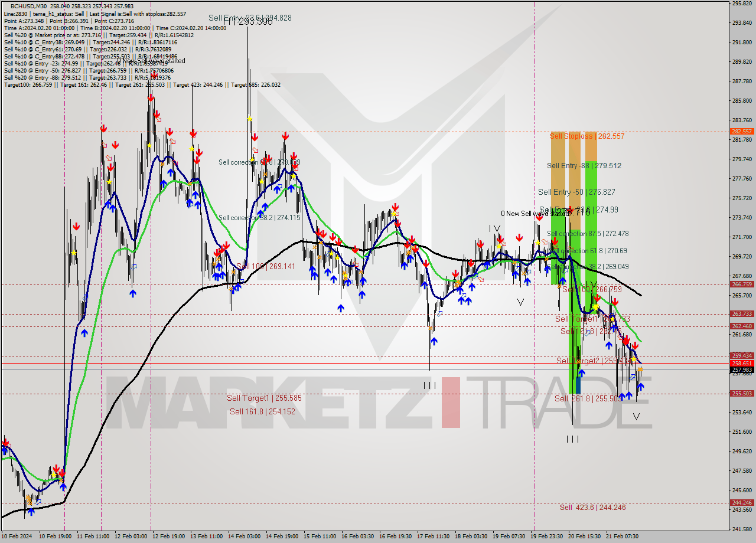Select the Sell Target1 | 255.585 label
The height and width of the screenshot is (543, 756).
pos(264,398)
